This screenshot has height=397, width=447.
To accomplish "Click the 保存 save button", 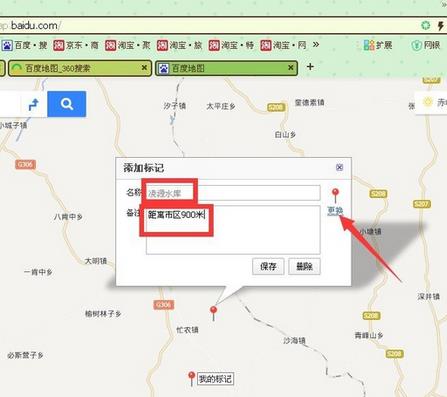I will click(268, 266).
